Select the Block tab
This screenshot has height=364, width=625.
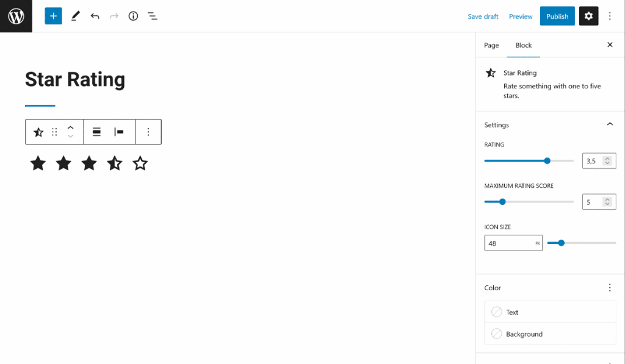pos(524,45)
